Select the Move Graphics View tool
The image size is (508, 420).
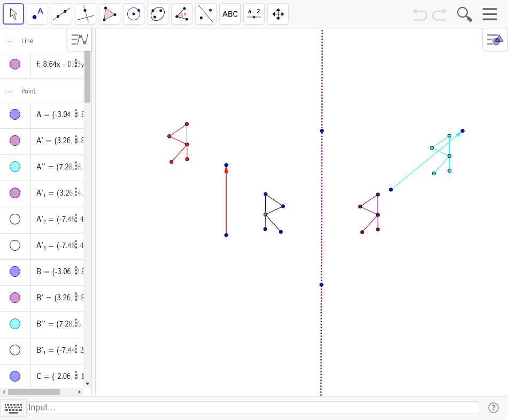pos(278,14)
